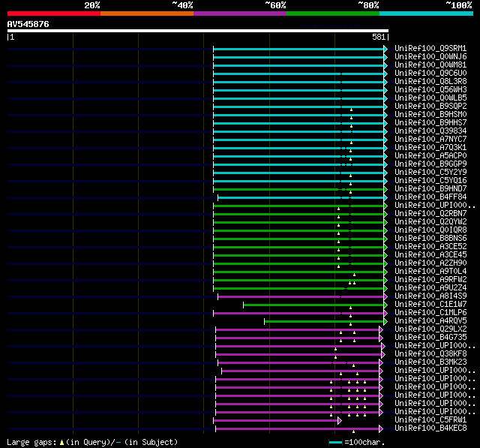Select the UniRef100_B9HSM0 label
The height and width of the screenshot is (448, 480).
tap(430, 115)
